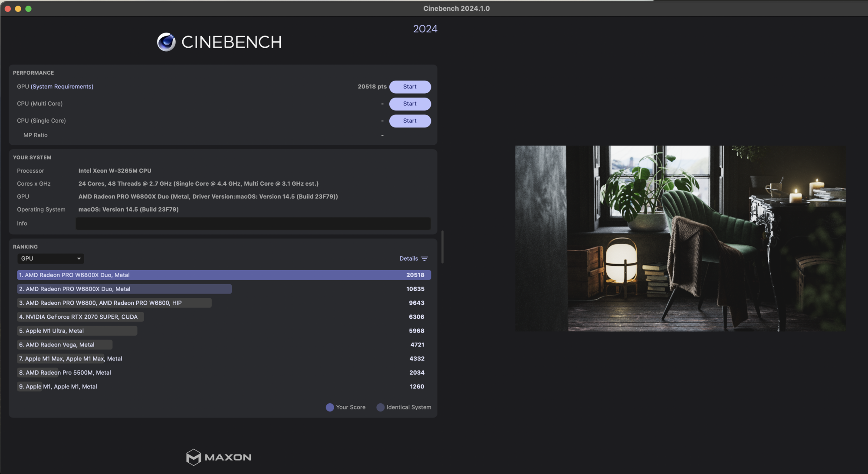Click the left panel vertical scrollbar

pos(442,247)
